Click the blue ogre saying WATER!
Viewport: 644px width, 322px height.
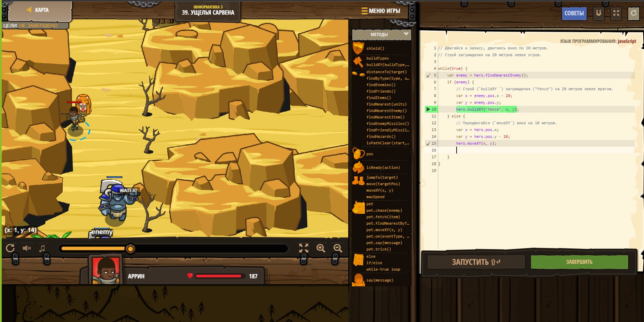coord(116,202)
